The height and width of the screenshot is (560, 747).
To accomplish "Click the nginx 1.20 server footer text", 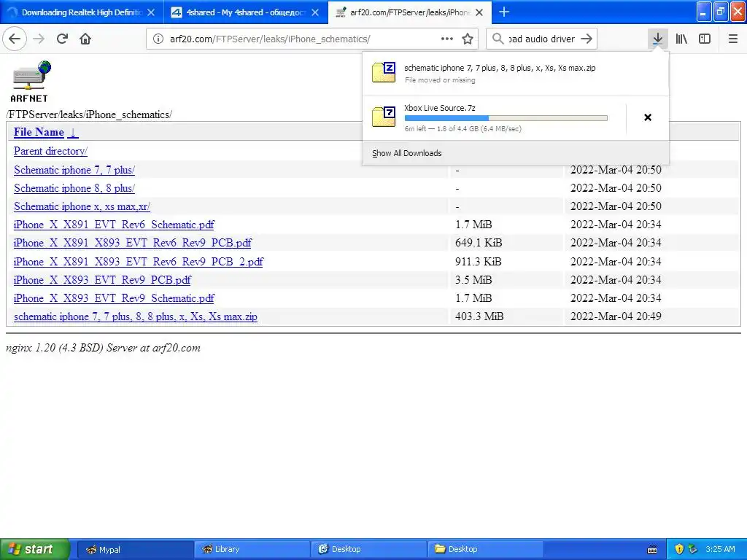I will tap(103, 348).
